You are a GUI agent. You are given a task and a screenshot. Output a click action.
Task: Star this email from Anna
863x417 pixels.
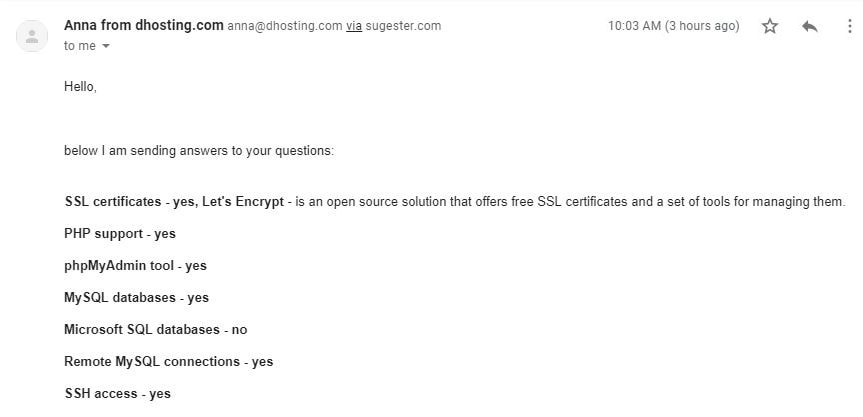pyautogui.click(x=769, y=26)
